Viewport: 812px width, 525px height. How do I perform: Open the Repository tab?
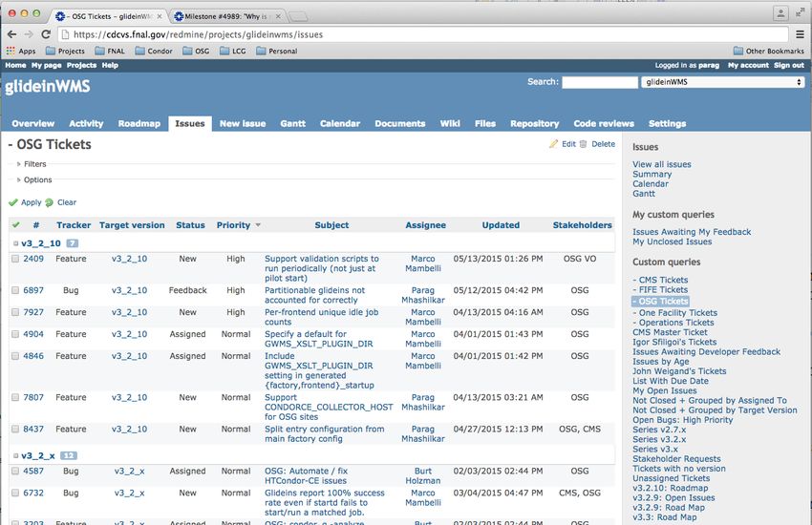coord(534,124)
